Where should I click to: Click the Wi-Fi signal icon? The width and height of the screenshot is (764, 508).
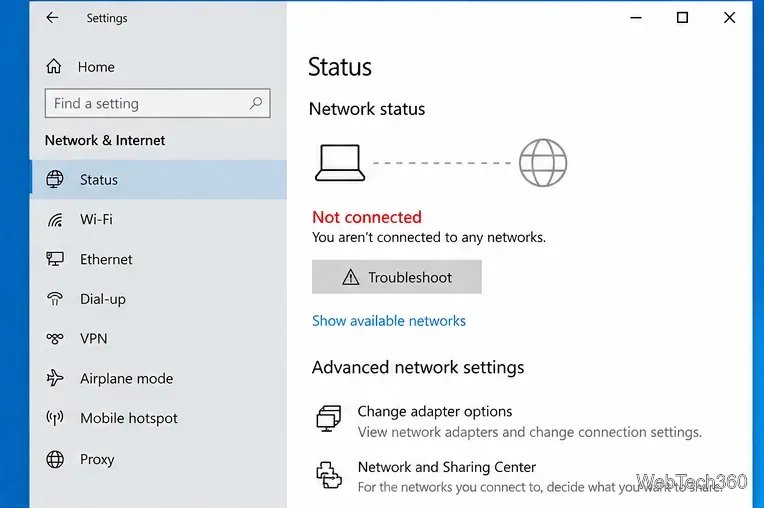55,220
